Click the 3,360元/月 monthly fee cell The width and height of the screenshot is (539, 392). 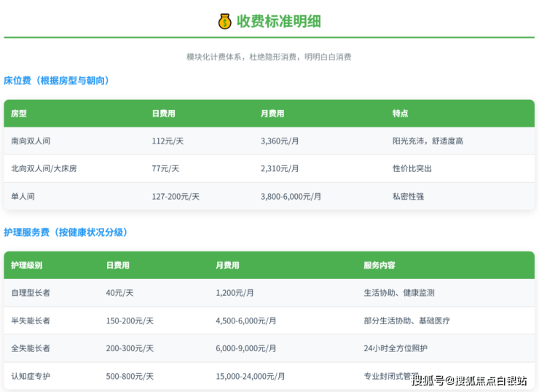pos(280,141)
